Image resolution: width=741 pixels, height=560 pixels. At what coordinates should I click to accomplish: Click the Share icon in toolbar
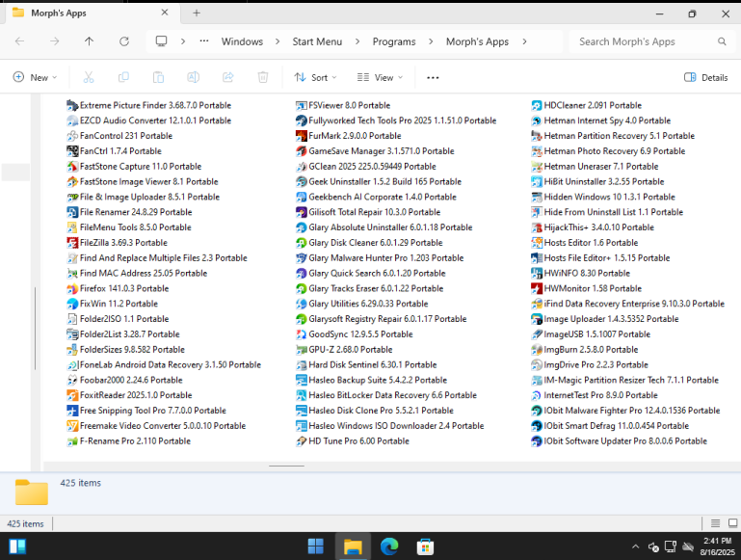tap(228, 77)
